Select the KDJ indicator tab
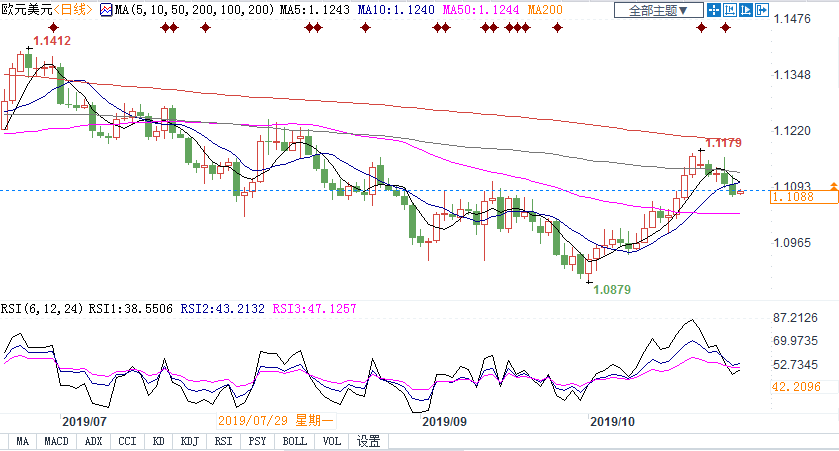Viewport: 839px width, 451px height. tap(188, 441)
